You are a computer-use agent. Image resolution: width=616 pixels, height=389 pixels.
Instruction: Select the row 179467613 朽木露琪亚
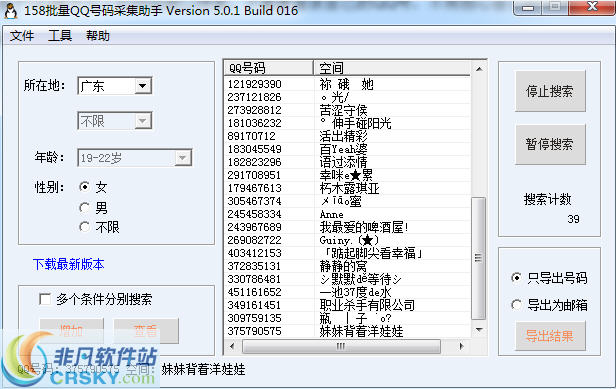[348, 188]
